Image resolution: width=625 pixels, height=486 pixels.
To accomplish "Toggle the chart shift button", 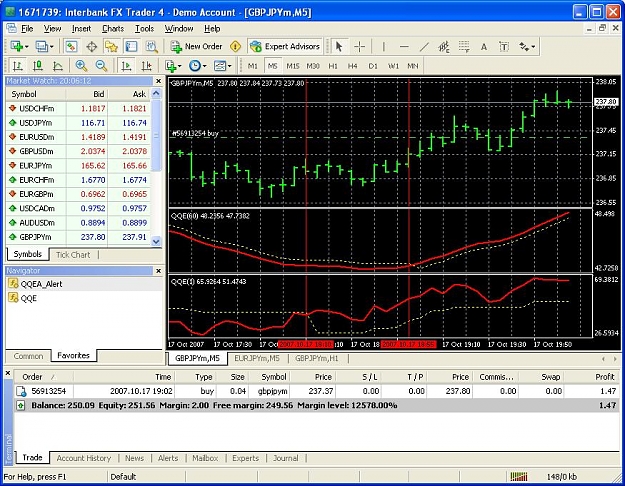I will click(147, 66).
